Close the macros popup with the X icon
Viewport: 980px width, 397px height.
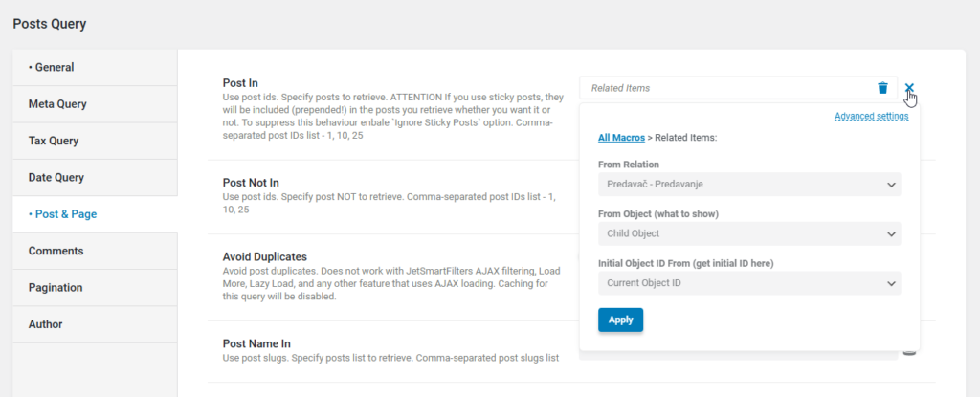pyautogui.click(x=909, y=88)
